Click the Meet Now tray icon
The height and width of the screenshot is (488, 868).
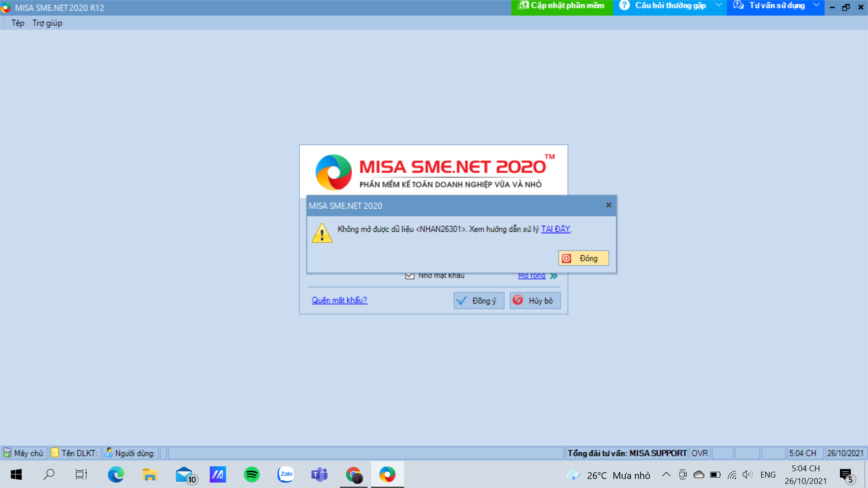point(683,474)
